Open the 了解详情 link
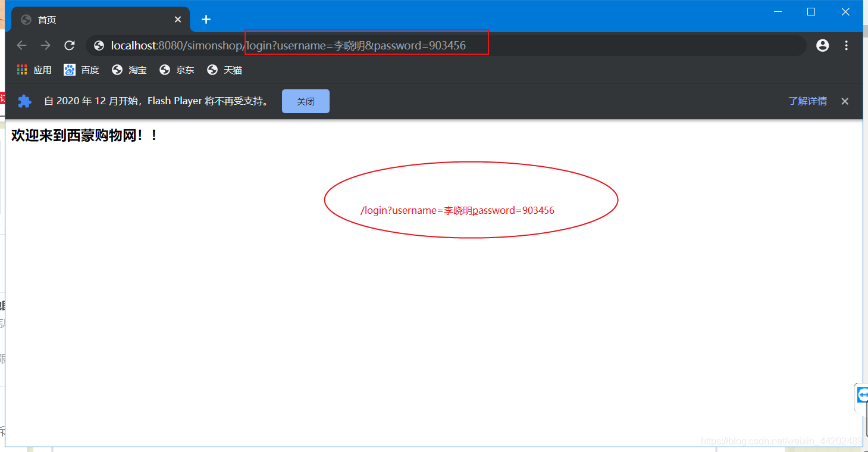This screenshot has width=868, height=452. [x=808, y=101]
